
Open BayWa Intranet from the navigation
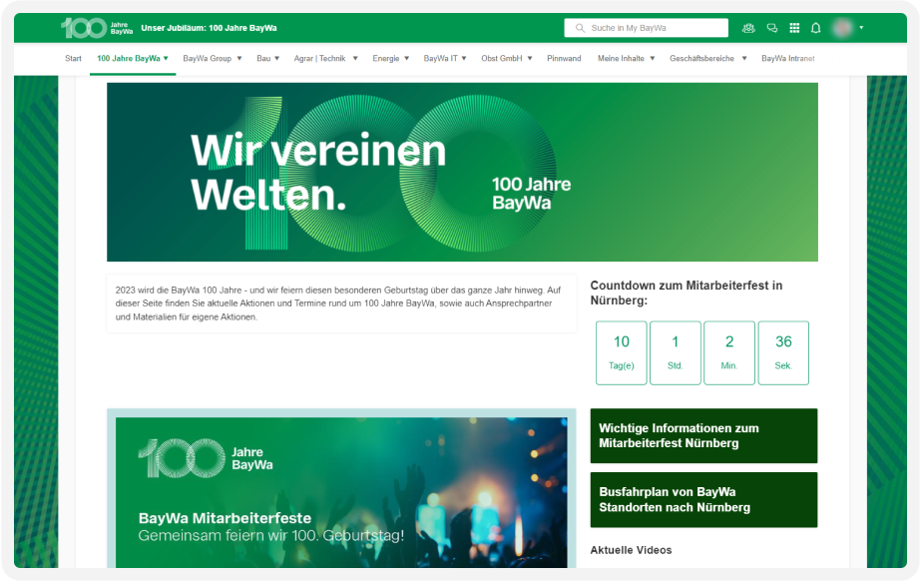(789, 58)
